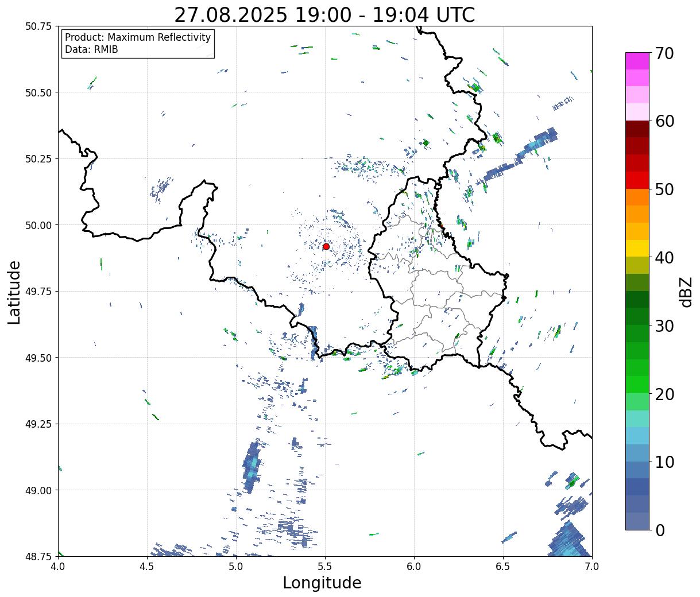The height and width of the screenshot is (597, 700).
Task: Click the latitude tick label 49.75
Action: pyautogui.click(x=38, y=292)
